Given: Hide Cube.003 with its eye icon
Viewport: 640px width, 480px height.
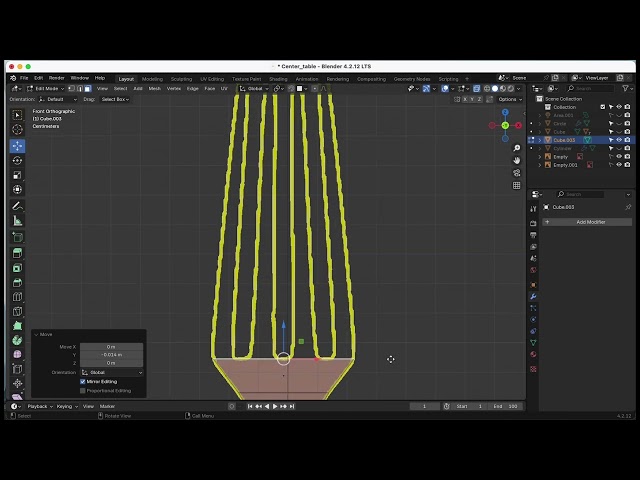Looking at the screenshot, I should point(619,140).
